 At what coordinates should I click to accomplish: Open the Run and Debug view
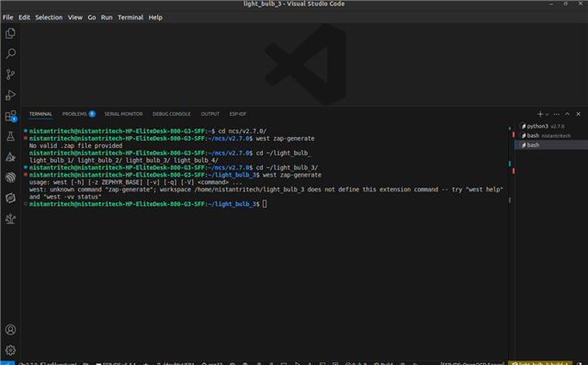point(10,95)
